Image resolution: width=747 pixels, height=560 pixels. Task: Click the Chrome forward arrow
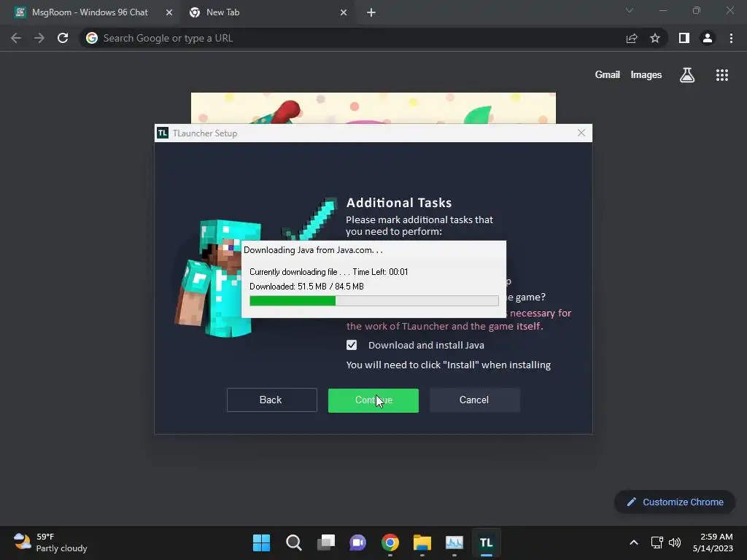pyautogui.click(x=39, y=38)
